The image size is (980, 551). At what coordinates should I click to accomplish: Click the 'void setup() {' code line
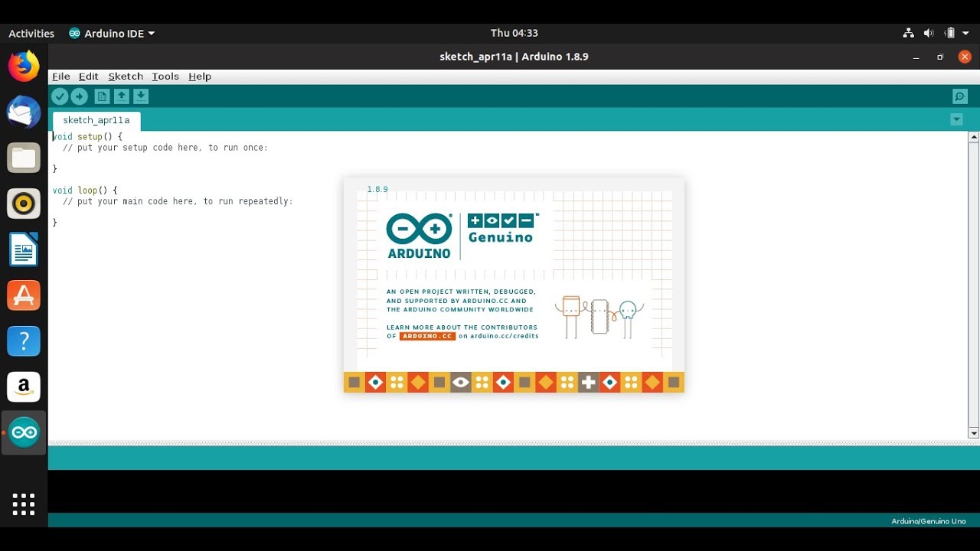(87, 137)
